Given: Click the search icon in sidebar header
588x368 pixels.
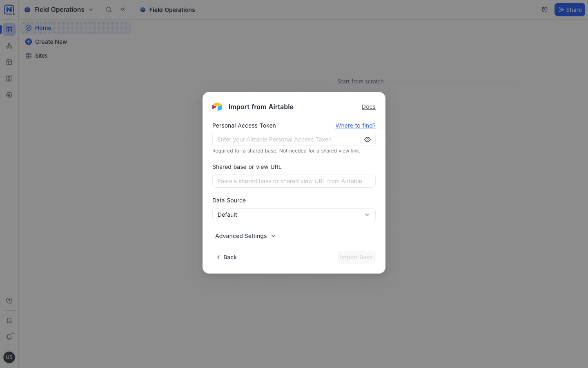Looking at the screenshot, I should (109, 9).
